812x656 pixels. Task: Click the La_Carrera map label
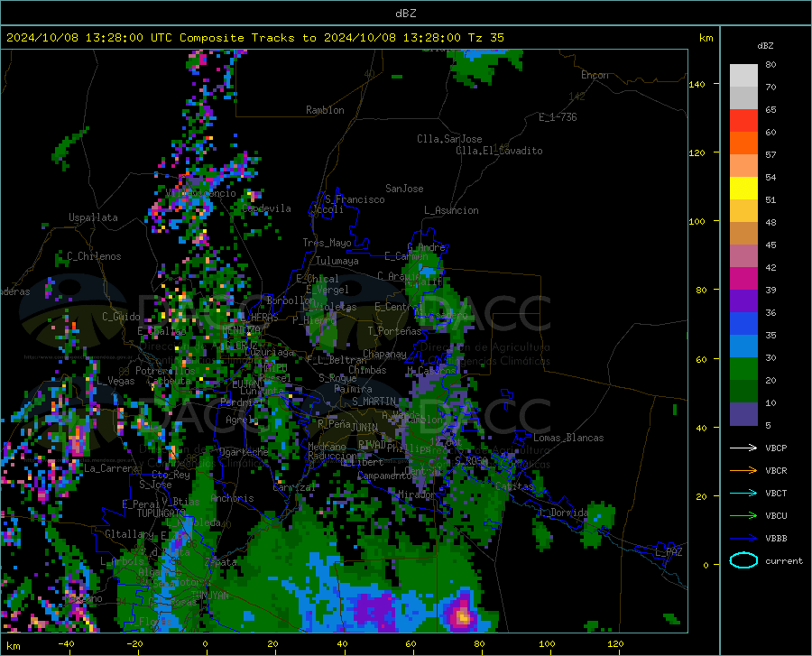point(111,468)
